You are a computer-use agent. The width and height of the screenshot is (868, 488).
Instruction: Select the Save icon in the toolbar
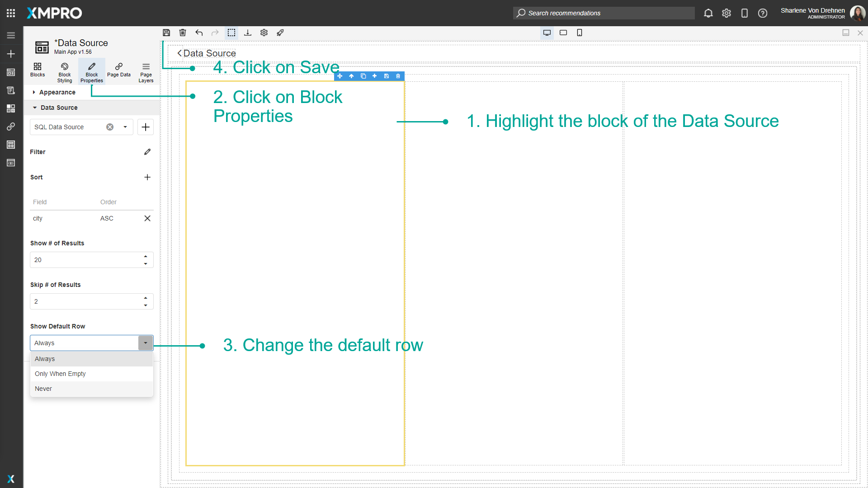166,33
